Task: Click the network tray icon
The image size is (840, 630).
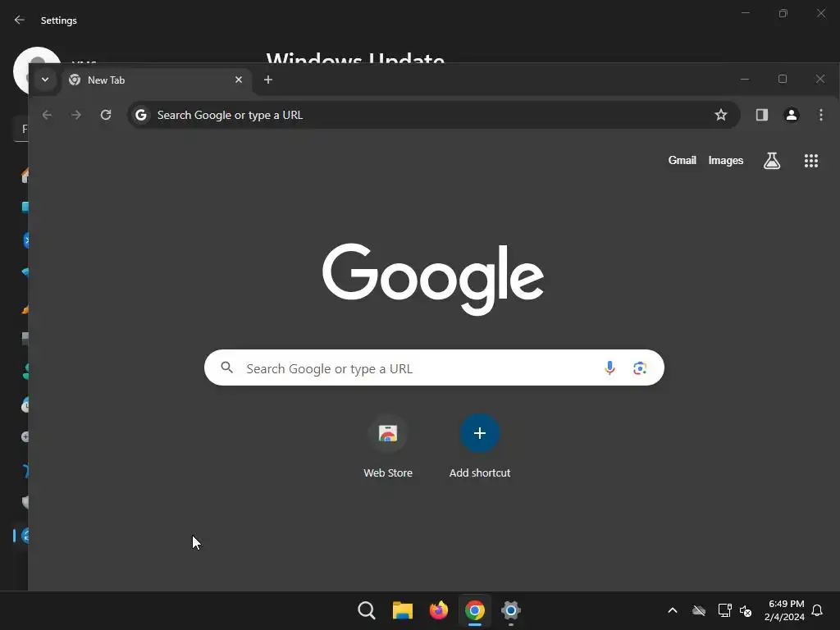Action: coord(724,610)
